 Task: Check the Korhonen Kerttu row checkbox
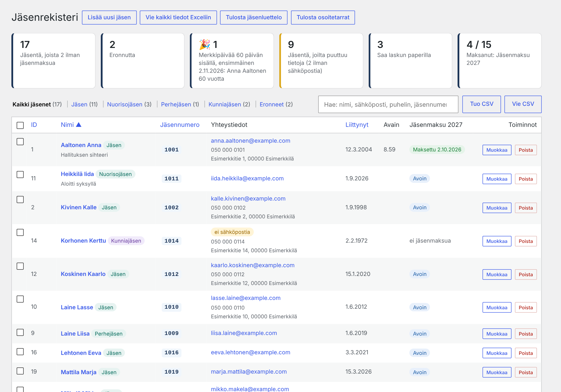pyautogui.click(x=20, y=232)
